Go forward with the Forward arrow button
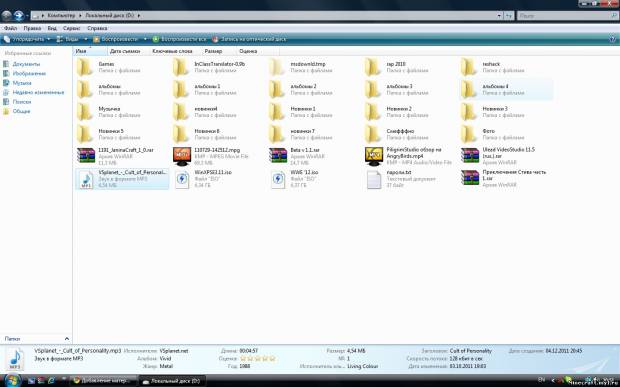 [18, 16]
